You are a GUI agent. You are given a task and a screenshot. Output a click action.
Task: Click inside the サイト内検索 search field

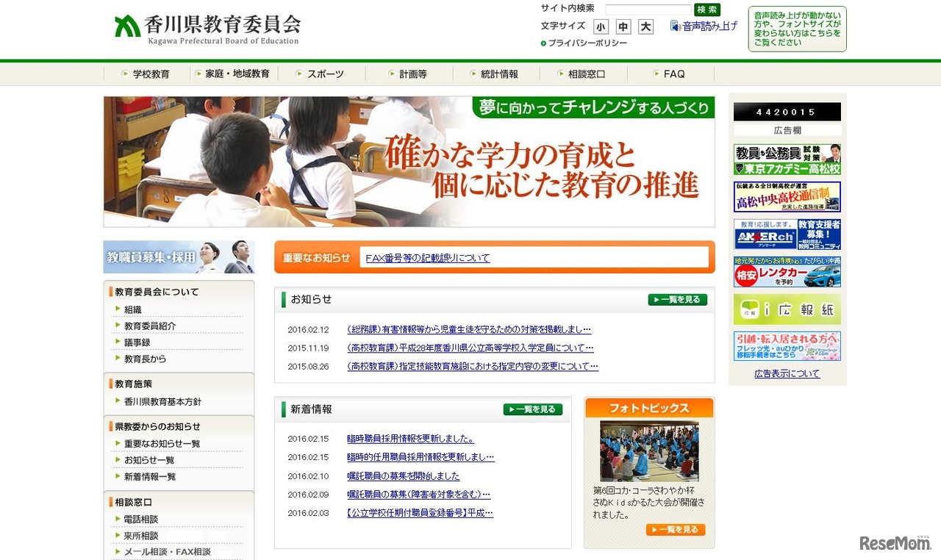pyautogui.click(x=648, y=9)
